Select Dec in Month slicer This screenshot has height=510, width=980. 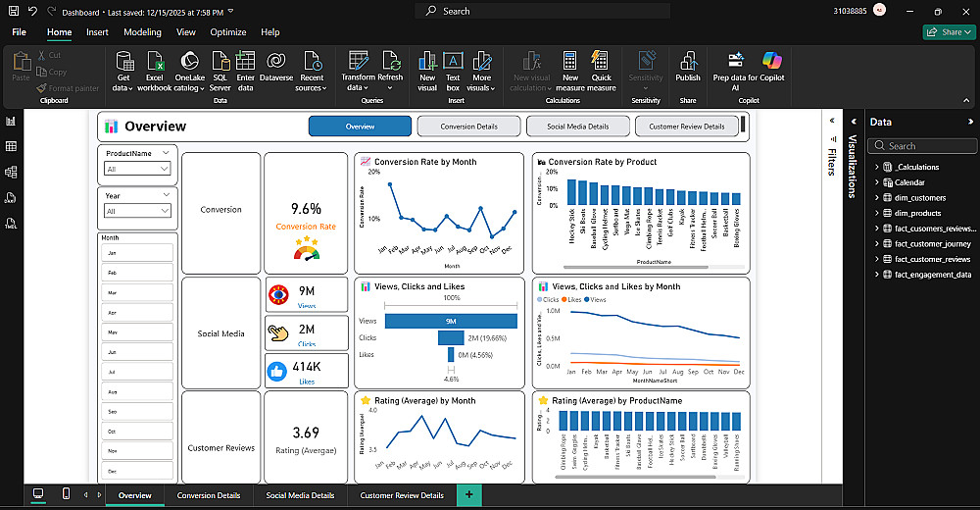pyautogui.click(x=137, y=471)
